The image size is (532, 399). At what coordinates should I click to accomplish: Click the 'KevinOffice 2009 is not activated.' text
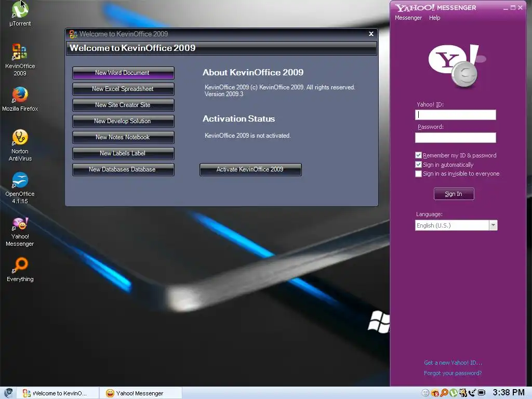point(248,136)
